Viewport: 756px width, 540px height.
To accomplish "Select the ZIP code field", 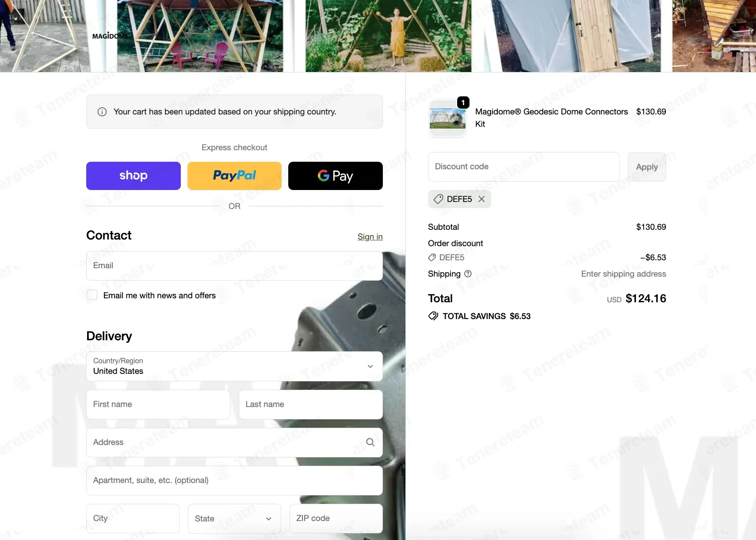I will point(336,518).
